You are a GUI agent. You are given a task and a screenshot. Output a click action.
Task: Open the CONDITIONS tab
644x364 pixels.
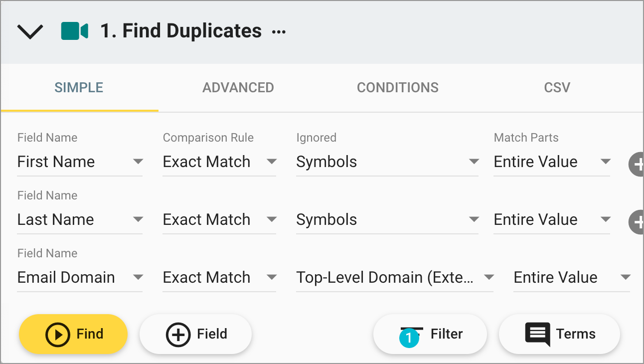coord(397,87)
